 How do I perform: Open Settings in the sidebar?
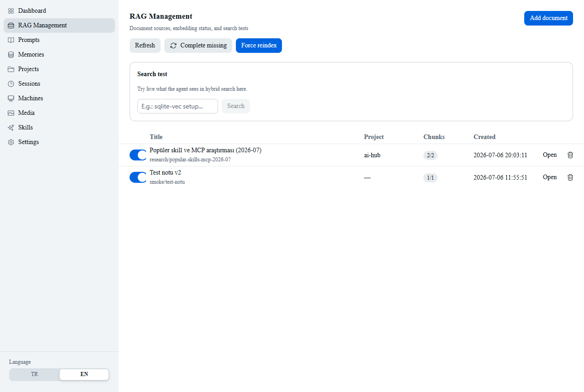click(x=59, y=142)
